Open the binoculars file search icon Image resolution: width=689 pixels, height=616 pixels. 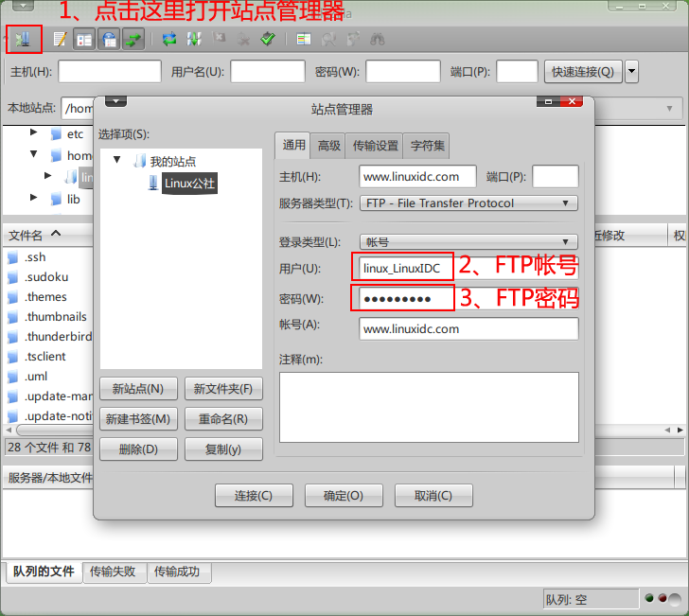(378, 40)
